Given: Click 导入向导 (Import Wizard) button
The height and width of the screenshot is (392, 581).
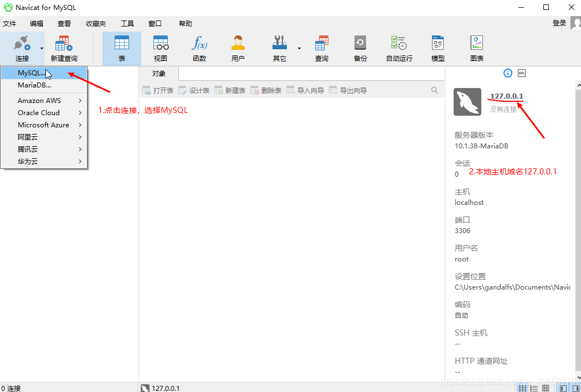Looking at the screenshot, I should [305, 90].
